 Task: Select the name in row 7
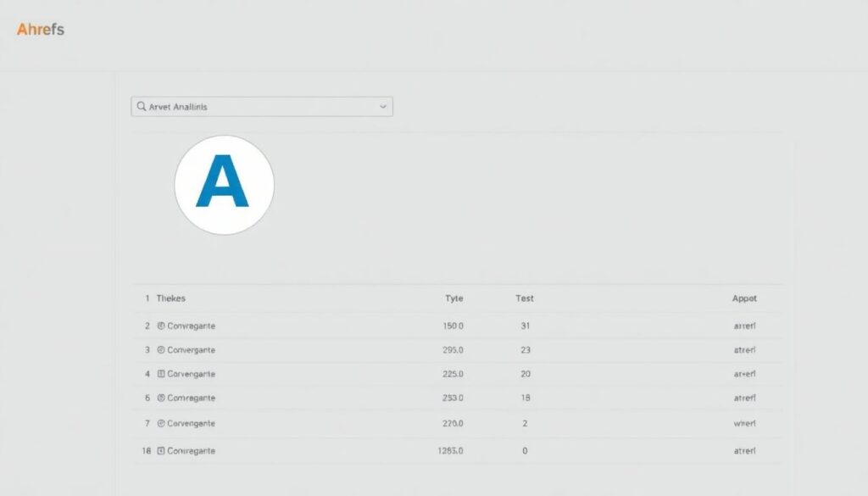[x=191, y=423]
